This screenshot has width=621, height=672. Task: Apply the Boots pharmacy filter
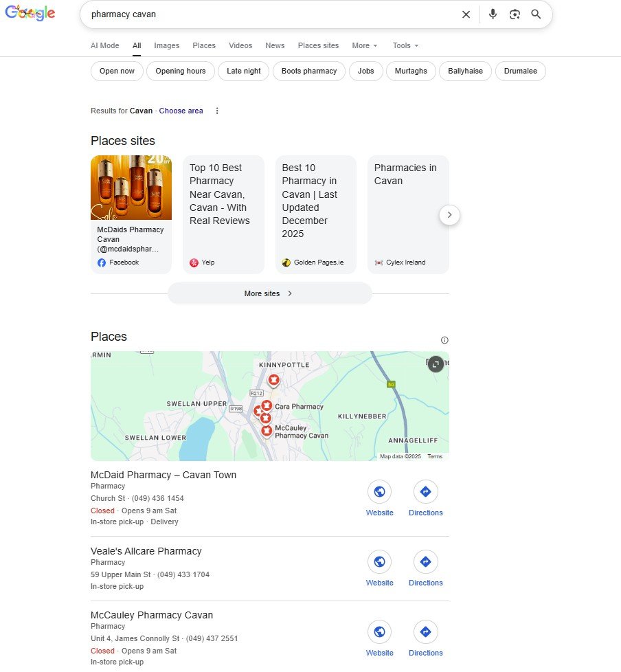point(308,71)
